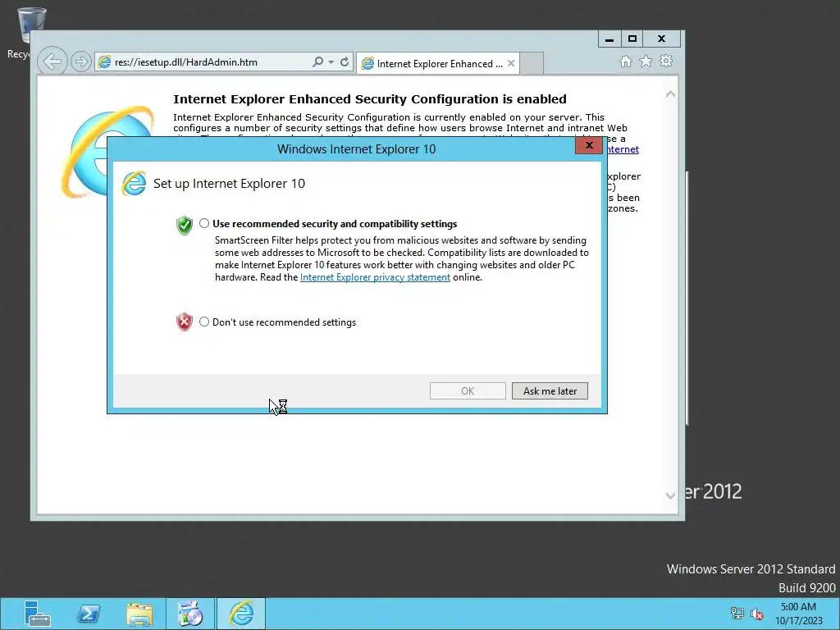Click the Ask me later button
840x630 pixels.
[x=550, y=391]
